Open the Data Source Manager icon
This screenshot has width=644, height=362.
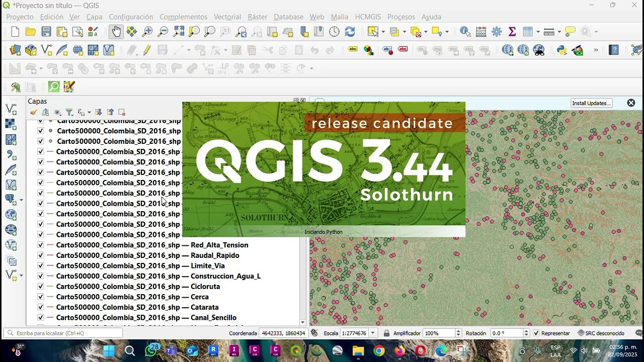15,50
